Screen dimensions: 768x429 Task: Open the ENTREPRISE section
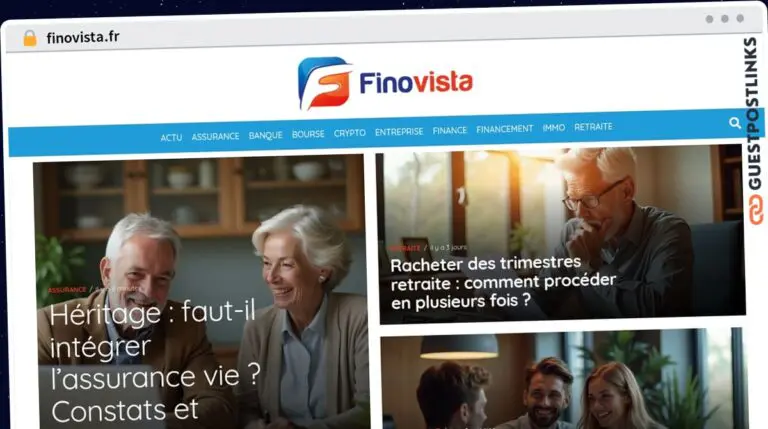(x=399, y=132)
